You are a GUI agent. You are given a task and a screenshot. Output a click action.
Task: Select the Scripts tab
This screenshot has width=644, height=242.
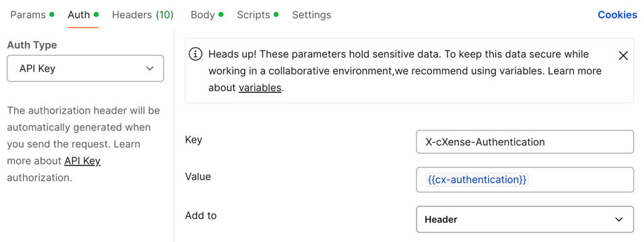[254, 15]
